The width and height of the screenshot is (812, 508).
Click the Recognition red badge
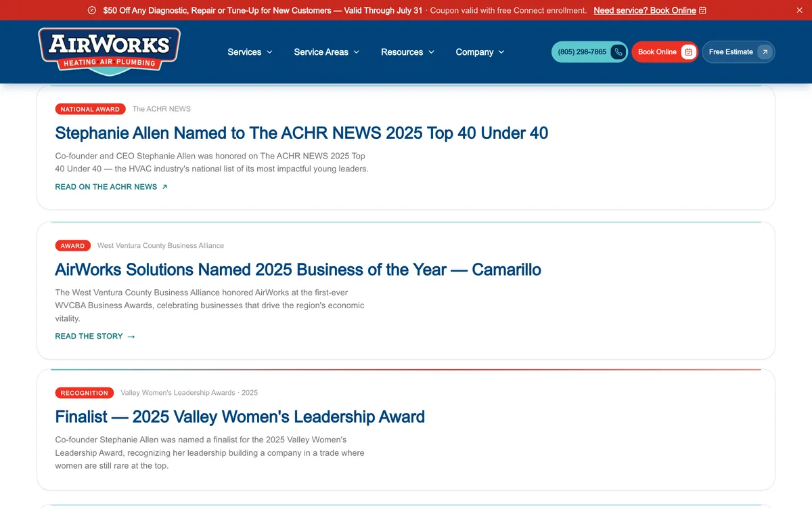coord(85,393)
